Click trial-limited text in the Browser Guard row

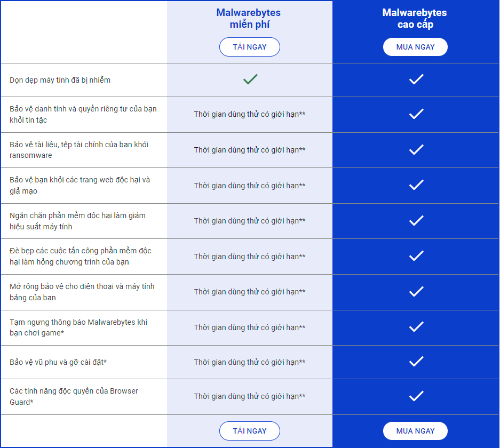coord(250,396)
